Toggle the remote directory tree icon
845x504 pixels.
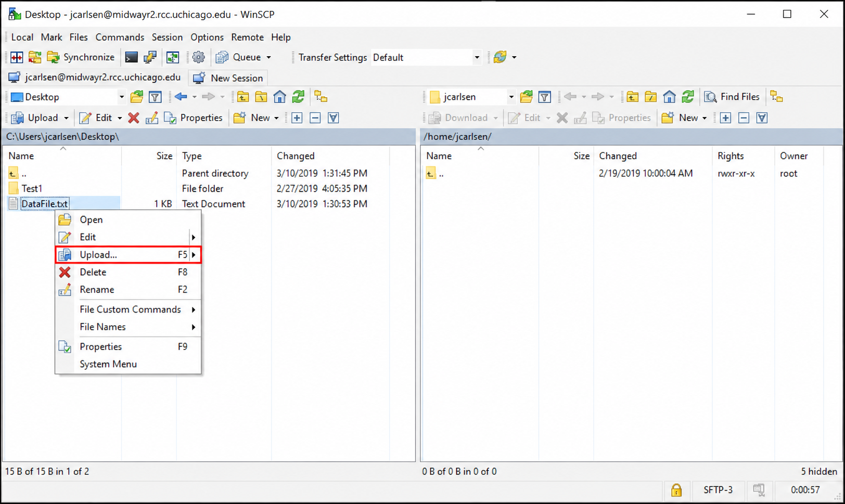[777, 97]
